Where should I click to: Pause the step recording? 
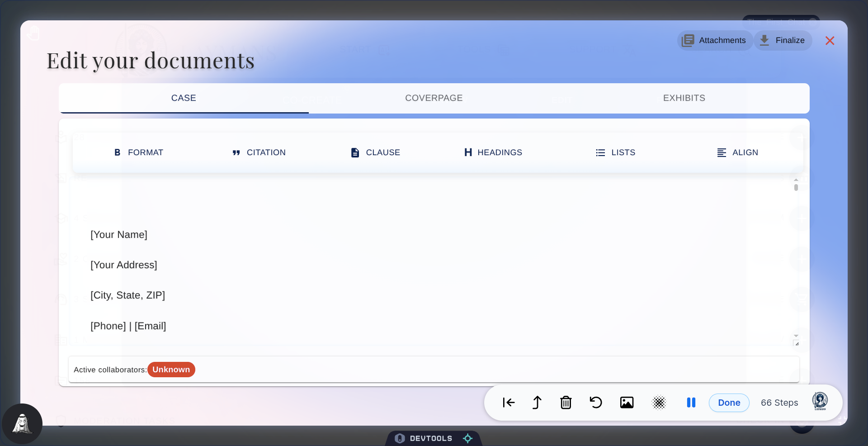tap(691, 403)
